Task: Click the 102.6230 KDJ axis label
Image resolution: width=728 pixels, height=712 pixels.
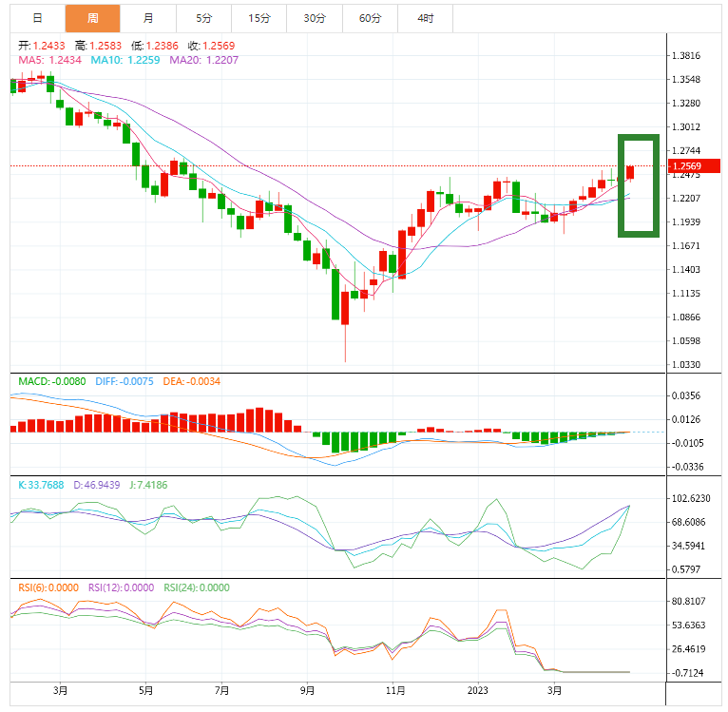Action: tap(691, 498)
